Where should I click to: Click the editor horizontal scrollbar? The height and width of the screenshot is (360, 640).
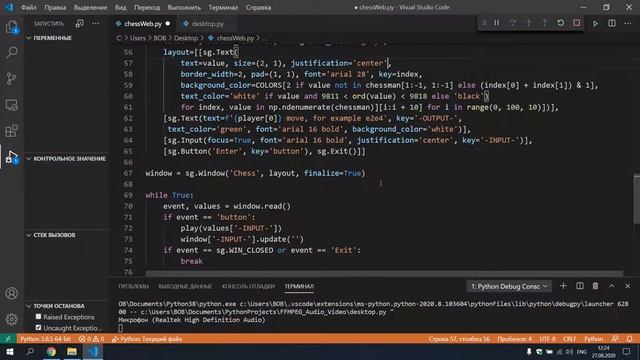pyautogui.click(x=384, y=274)
